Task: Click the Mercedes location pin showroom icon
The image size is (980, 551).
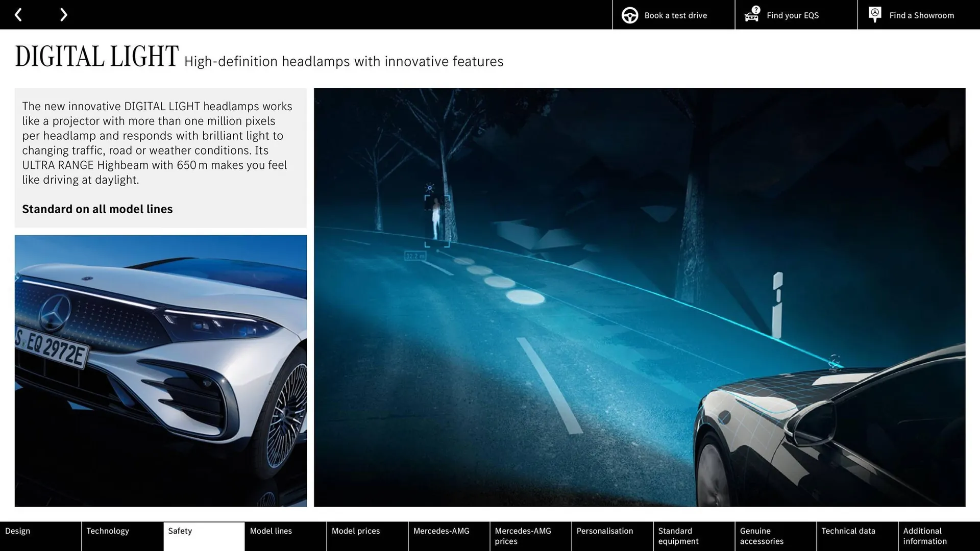Action: click(874, 14)
